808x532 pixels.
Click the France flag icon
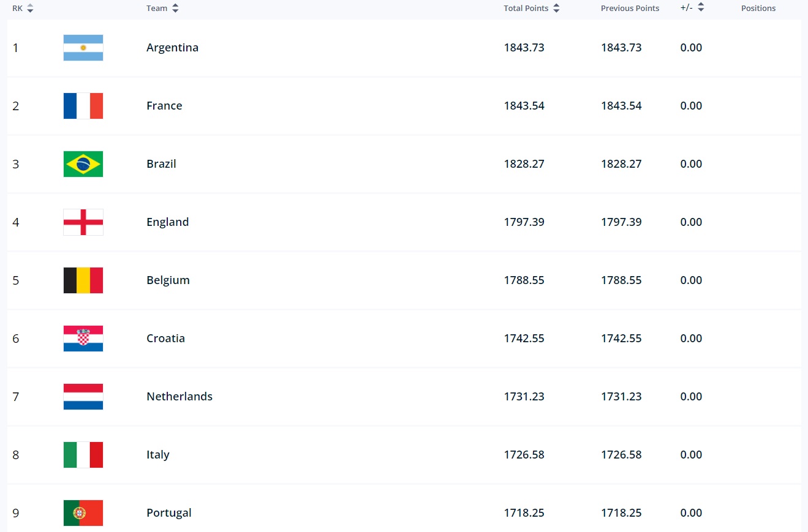[83, 105]
